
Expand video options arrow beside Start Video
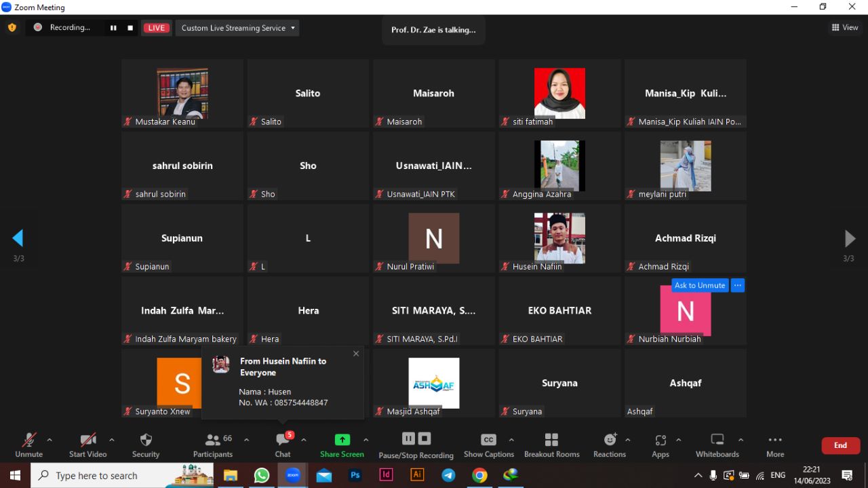tap(112, 440)
